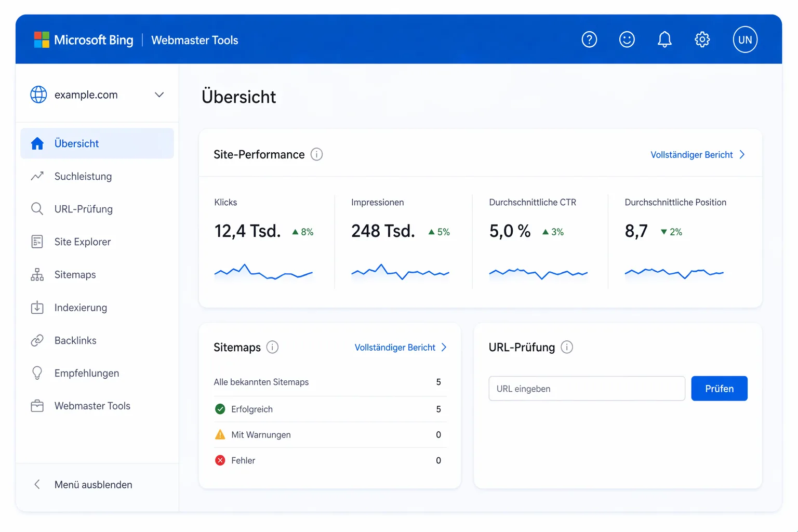Click the blue Prüfen button
Screen dimensions: 798x532
pyautogui.click(x=719, y=389)
